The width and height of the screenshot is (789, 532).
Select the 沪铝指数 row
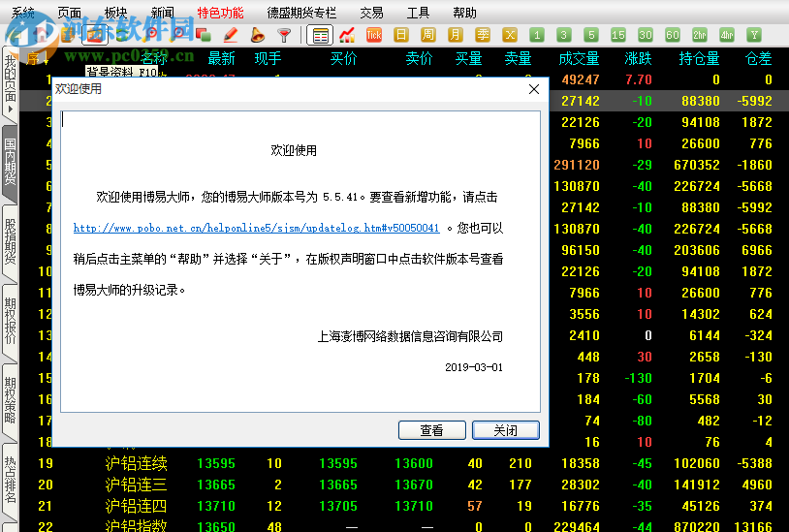click(403, 526)
